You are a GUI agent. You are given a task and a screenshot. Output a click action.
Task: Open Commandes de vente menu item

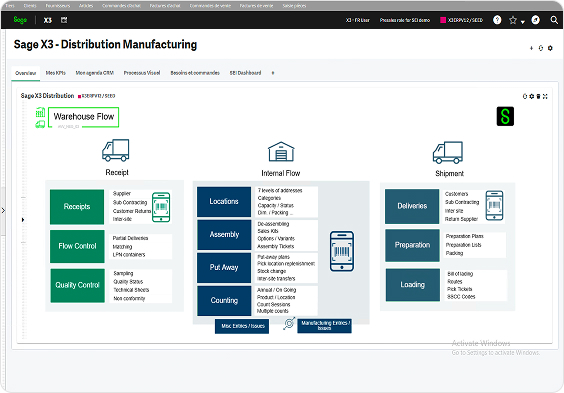click(210, 6)
